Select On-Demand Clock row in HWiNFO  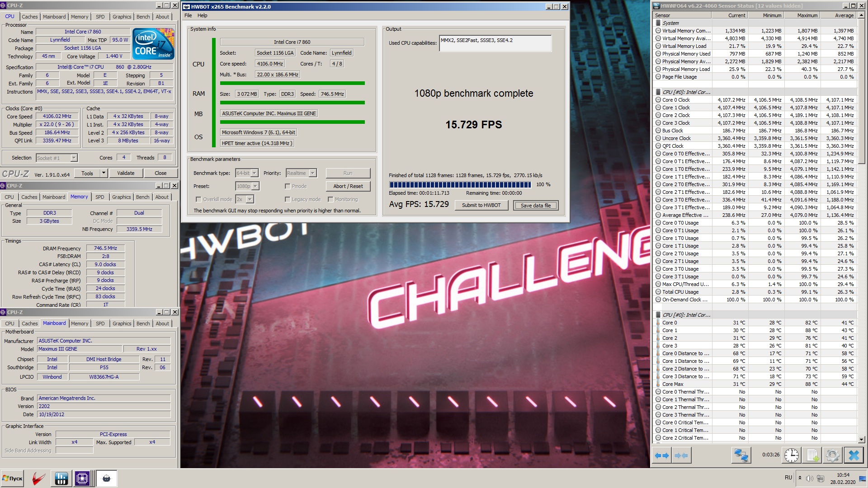click(755, 300)
